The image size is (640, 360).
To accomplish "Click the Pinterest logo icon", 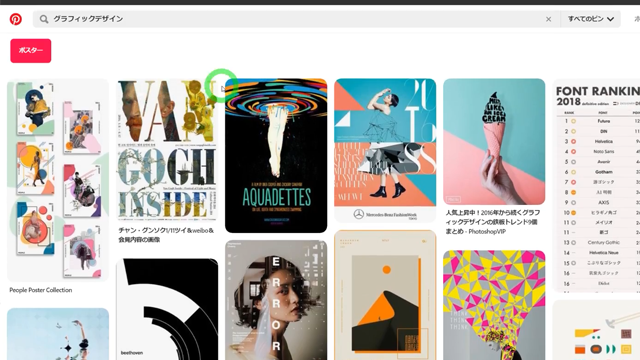I will pos(16,19).
